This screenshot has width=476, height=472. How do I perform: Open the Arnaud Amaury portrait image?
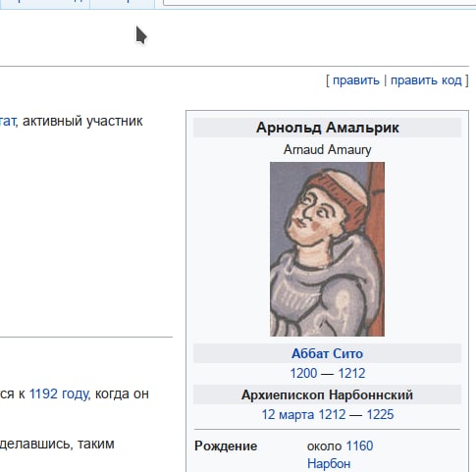(x=327, y=249)
